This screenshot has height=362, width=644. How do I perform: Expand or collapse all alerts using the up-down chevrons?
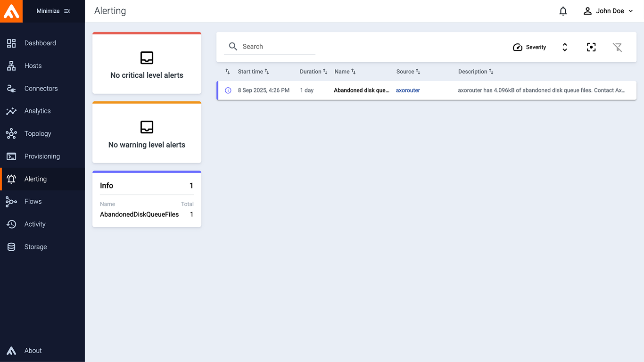565,47
